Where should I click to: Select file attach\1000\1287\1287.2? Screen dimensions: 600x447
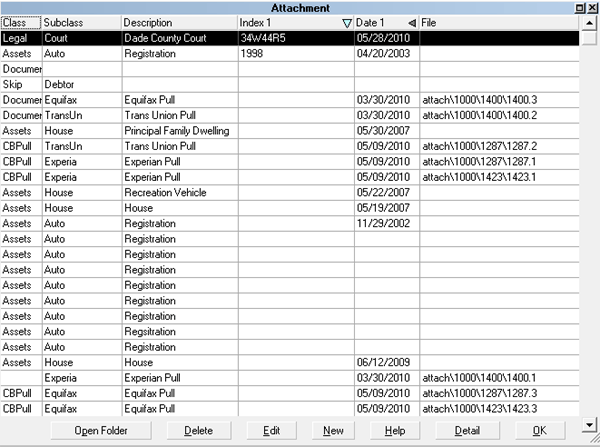pos(499,146)
